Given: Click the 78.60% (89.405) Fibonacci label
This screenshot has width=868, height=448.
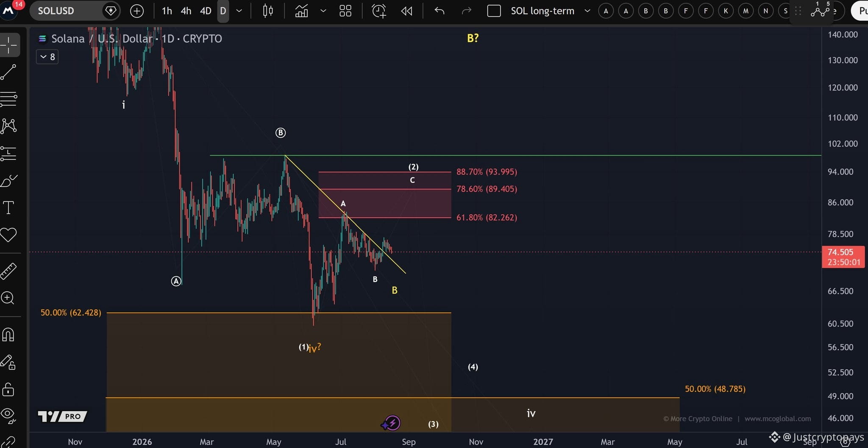Looking at the screenshot, I should tap(487, 189).
